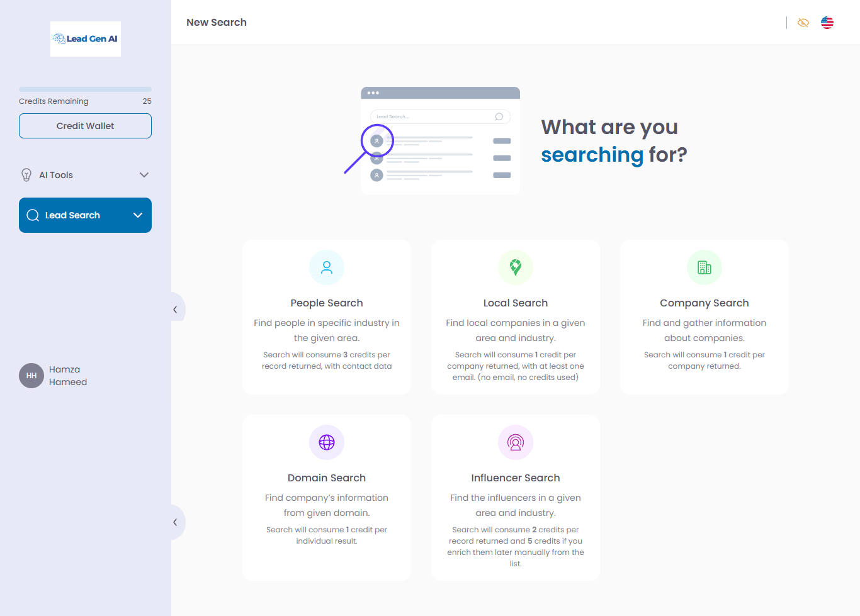Click 'Find people in specific industry' description
The width and height of the screenshot is (860, 616).
click(327, 330)
